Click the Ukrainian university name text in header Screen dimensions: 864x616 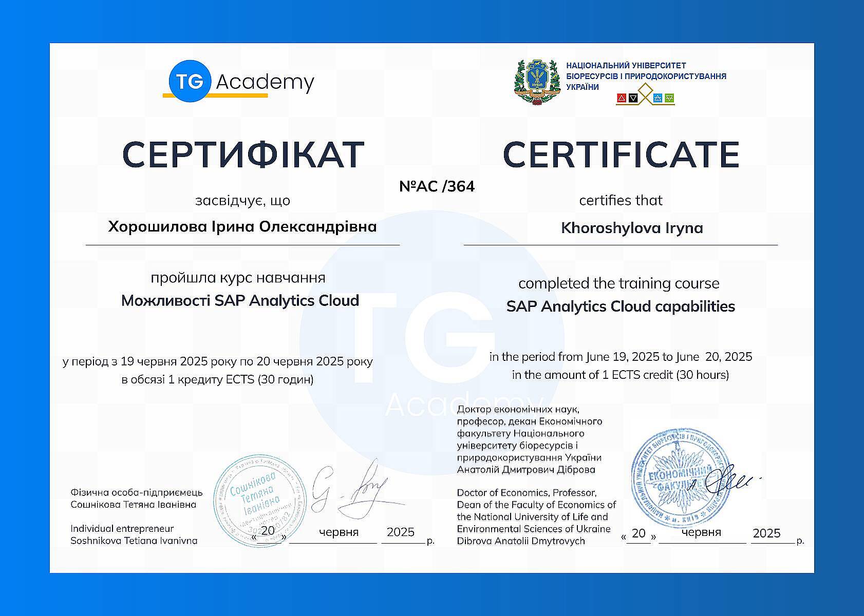(646, 76)
